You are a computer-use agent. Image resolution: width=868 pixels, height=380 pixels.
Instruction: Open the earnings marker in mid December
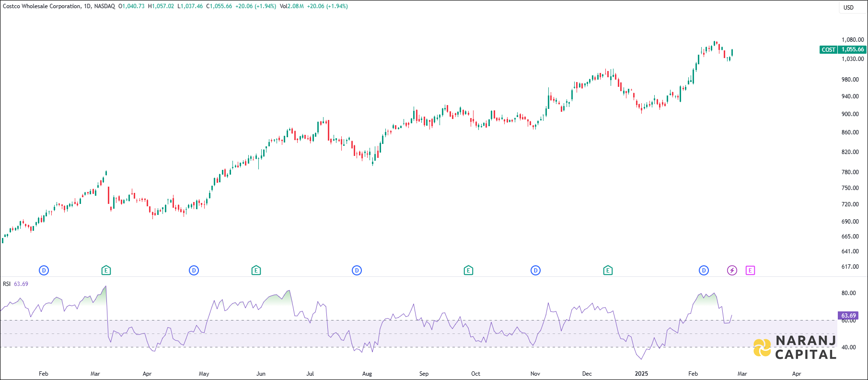608,271
